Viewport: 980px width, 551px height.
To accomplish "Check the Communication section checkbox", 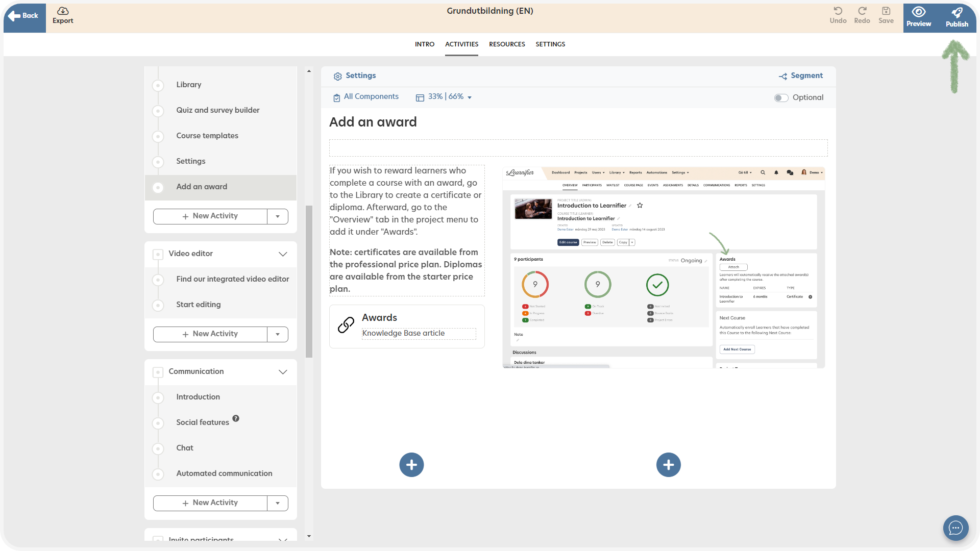I will pyautogui.click(x=158, y=372).
